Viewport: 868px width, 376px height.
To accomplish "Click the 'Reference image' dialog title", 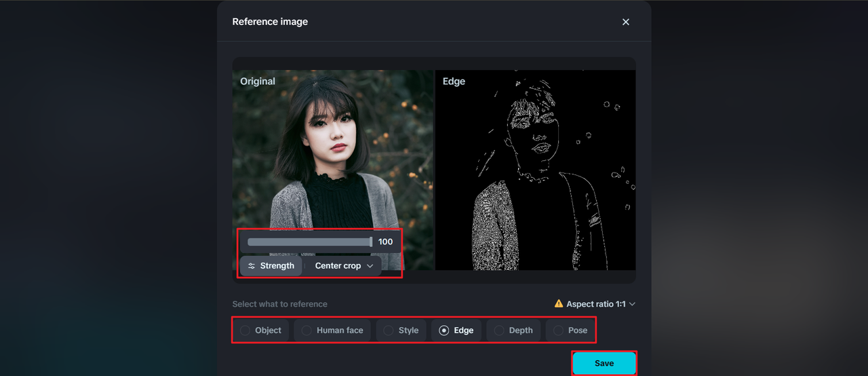I will pos(270,22).
